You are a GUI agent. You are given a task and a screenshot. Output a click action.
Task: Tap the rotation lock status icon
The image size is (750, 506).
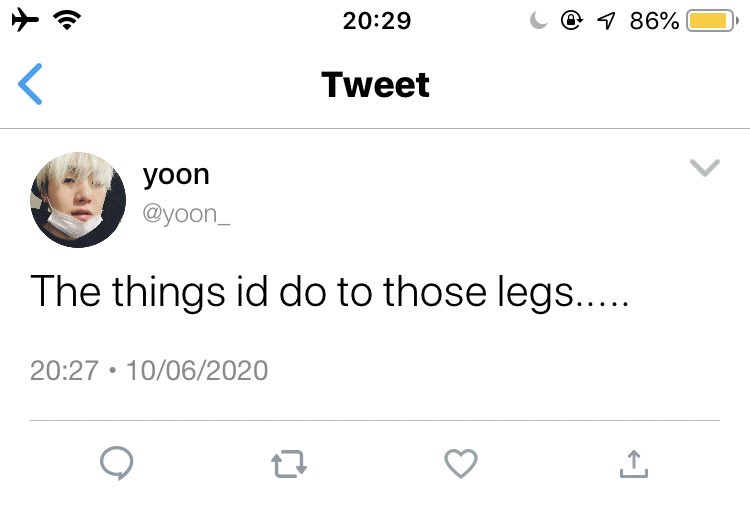(571, 21)
